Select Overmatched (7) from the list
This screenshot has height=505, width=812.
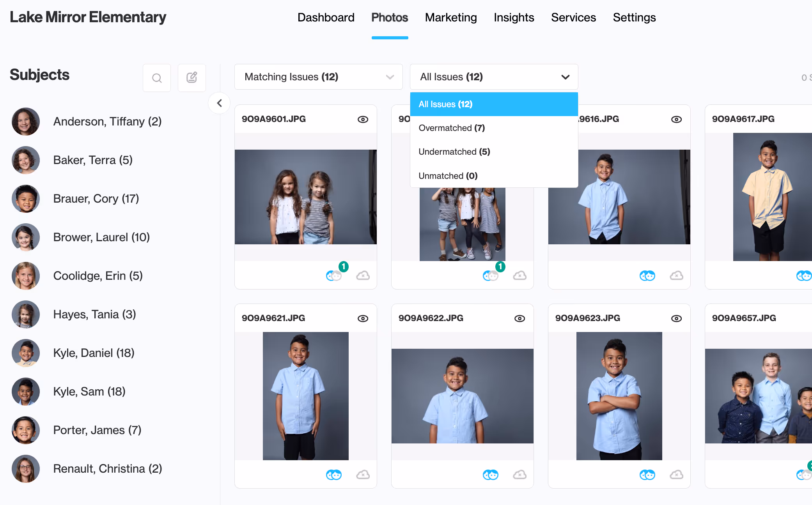tap(452, 128)
